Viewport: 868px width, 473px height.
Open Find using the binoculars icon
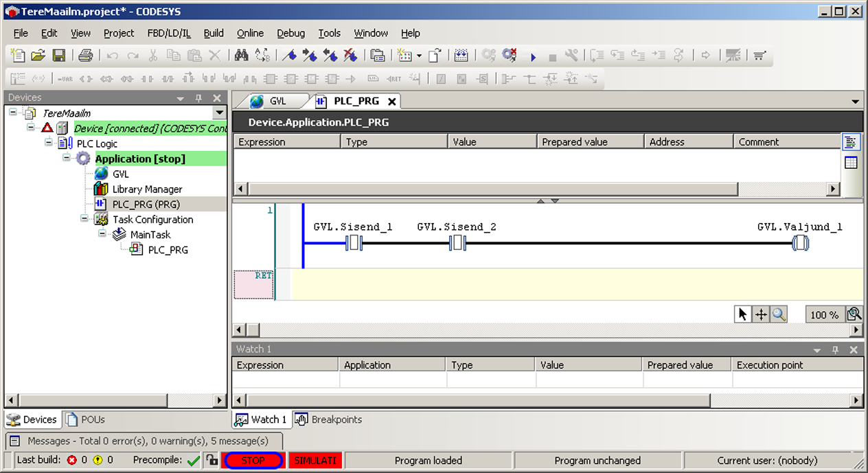(241, 56)
